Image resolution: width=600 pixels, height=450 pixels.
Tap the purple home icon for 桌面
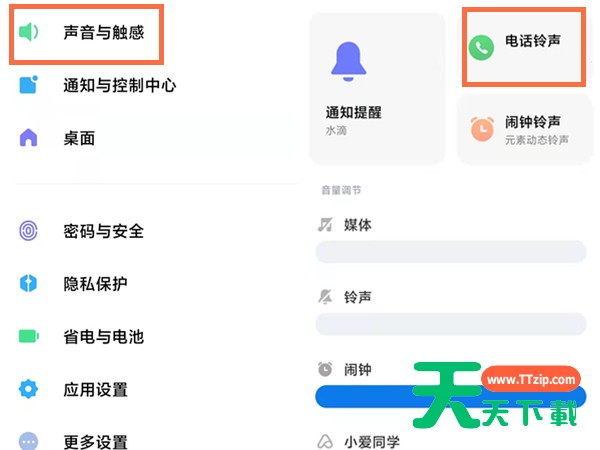point(28,138)
